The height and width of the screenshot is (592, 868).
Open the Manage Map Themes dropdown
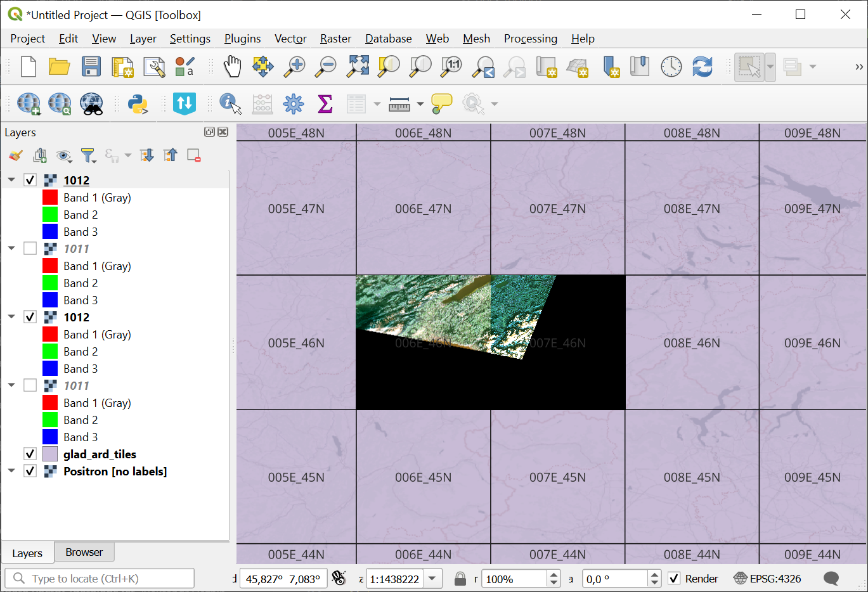point(64,155)
